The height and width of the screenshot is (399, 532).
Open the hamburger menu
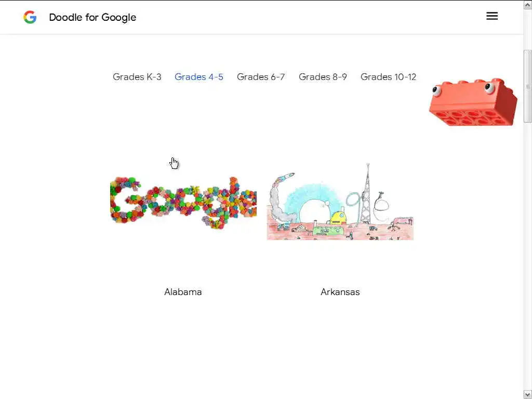[492, 16]
